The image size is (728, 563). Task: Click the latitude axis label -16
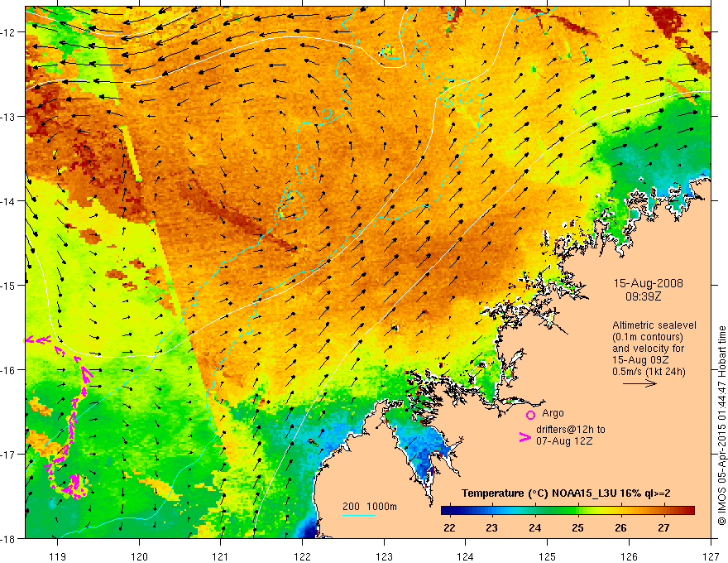(x=8, y=370)
